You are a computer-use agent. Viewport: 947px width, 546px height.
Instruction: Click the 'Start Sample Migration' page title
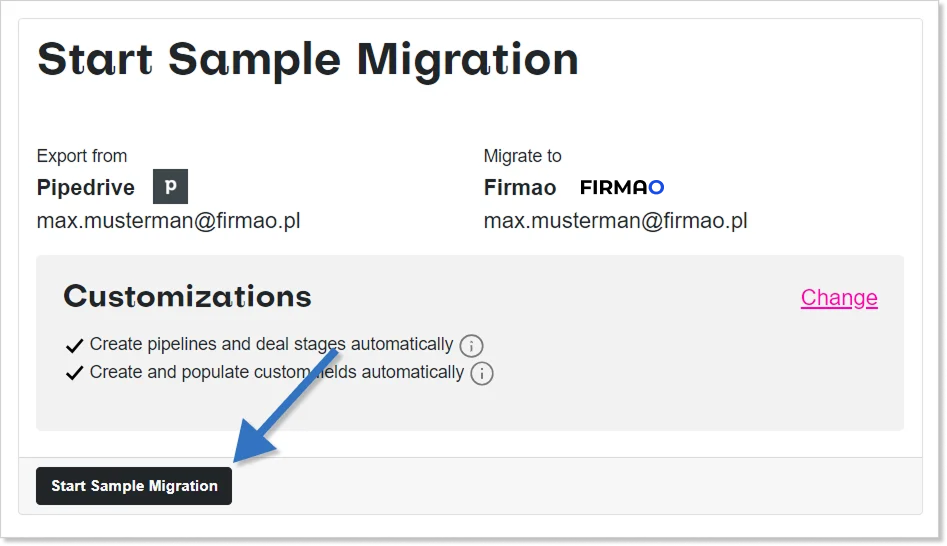pos(307,59)
